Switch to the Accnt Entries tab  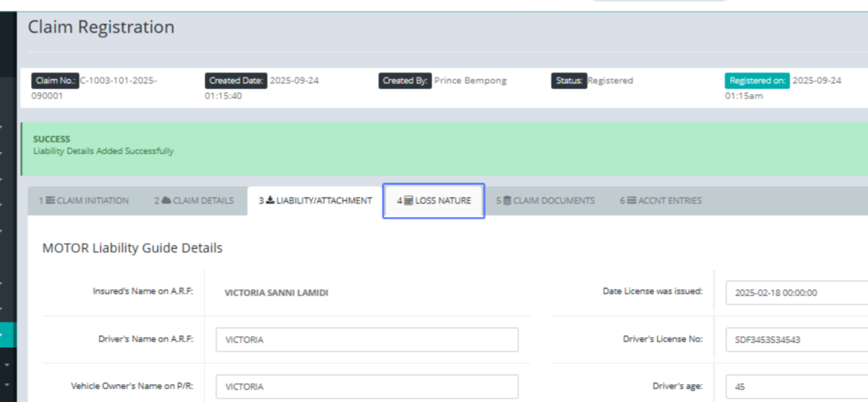coord(660,201)
